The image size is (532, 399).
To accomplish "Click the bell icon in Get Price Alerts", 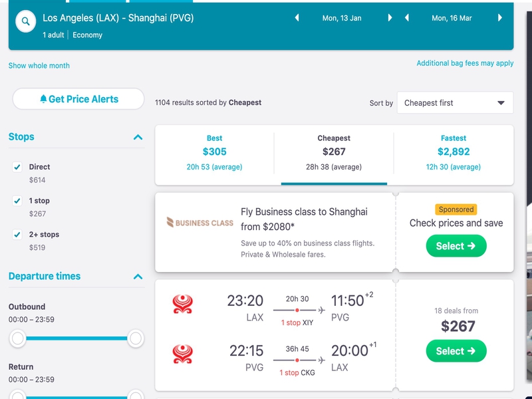I will pos(43,98).
